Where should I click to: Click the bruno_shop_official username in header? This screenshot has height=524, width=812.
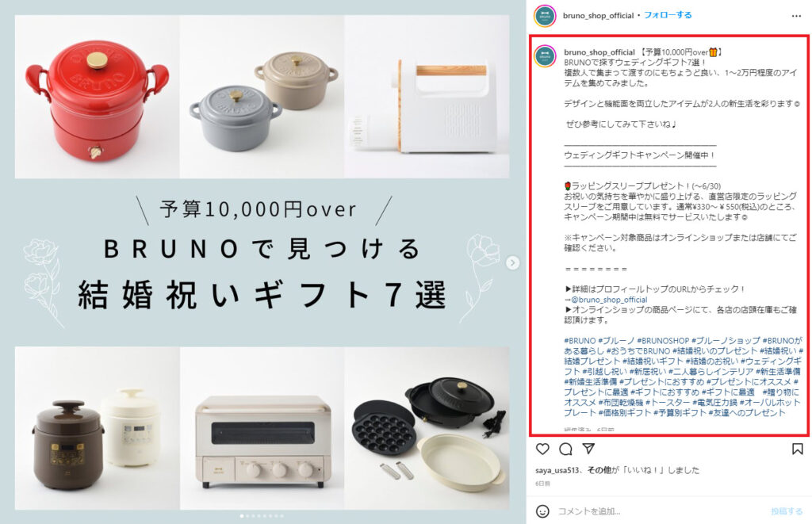coord(598,16)
